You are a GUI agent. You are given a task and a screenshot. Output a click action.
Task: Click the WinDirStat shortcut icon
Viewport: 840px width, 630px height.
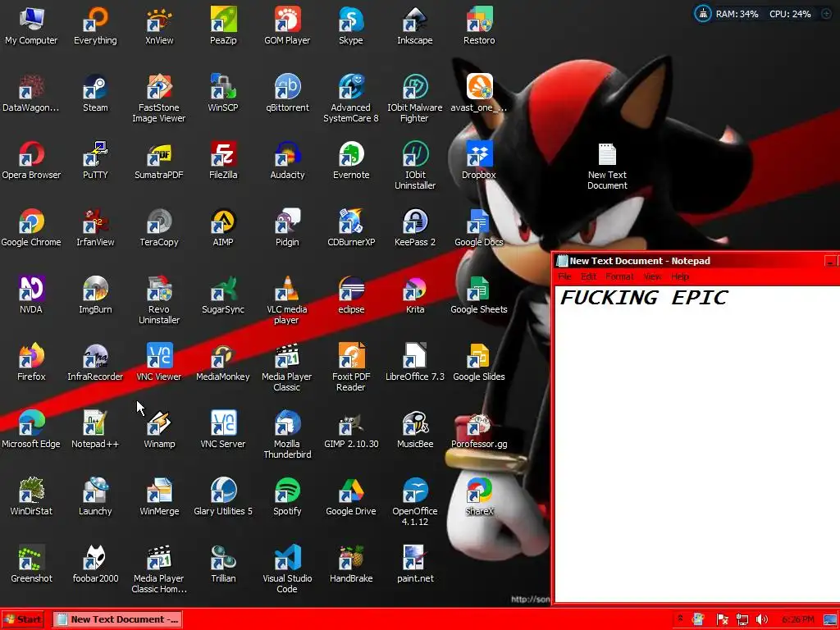click(31, 496)
